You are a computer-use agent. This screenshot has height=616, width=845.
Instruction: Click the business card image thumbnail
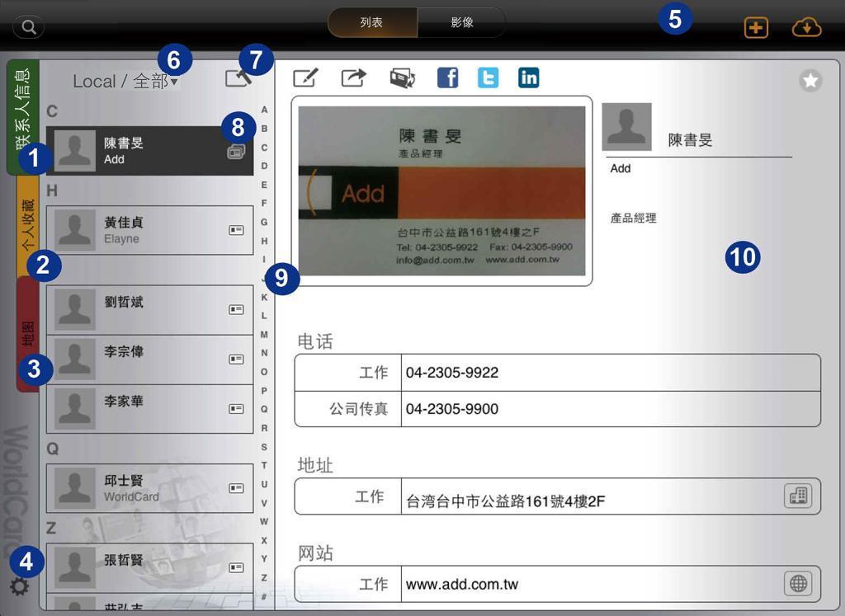441,190
